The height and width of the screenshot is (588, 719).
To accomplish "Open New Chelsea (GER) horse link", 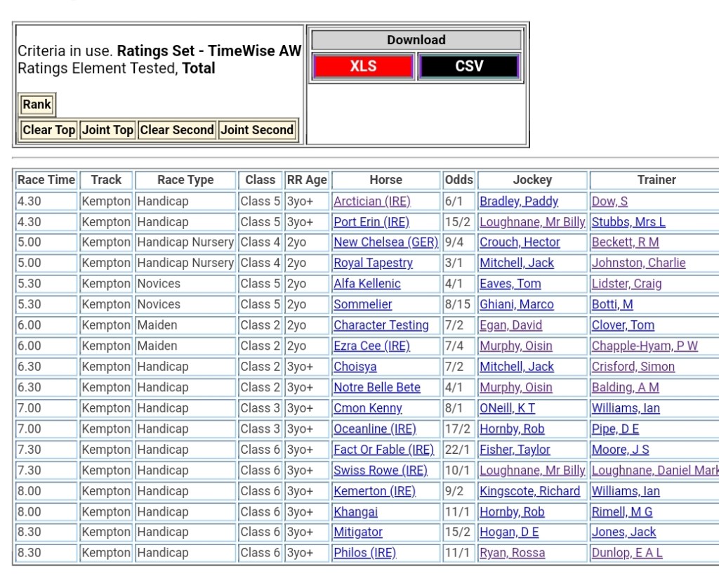I will [385, 242].
